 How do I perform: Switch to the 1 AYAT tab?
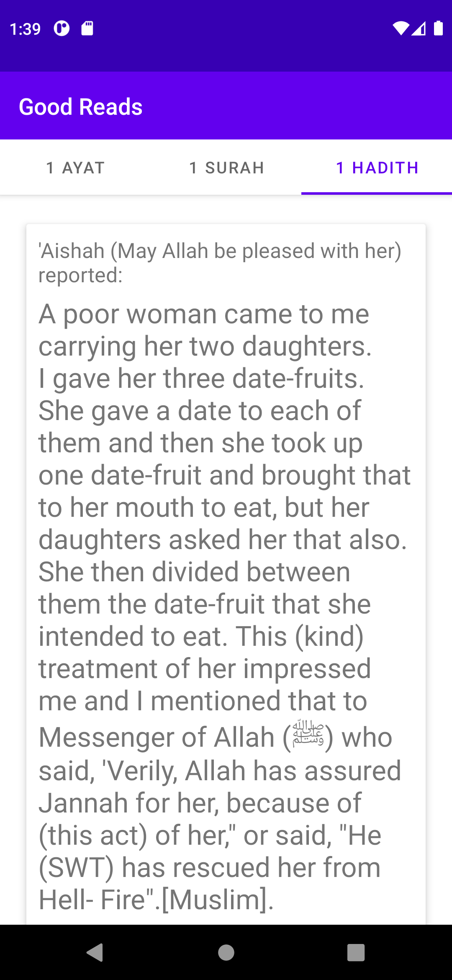tap(75, 168)
